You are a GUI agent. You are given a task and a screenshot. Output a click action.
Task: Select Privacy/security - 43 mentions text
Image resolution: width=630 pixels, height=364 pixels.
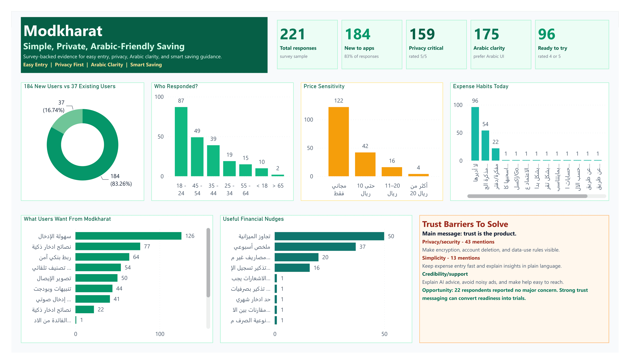tap(458, 242)
